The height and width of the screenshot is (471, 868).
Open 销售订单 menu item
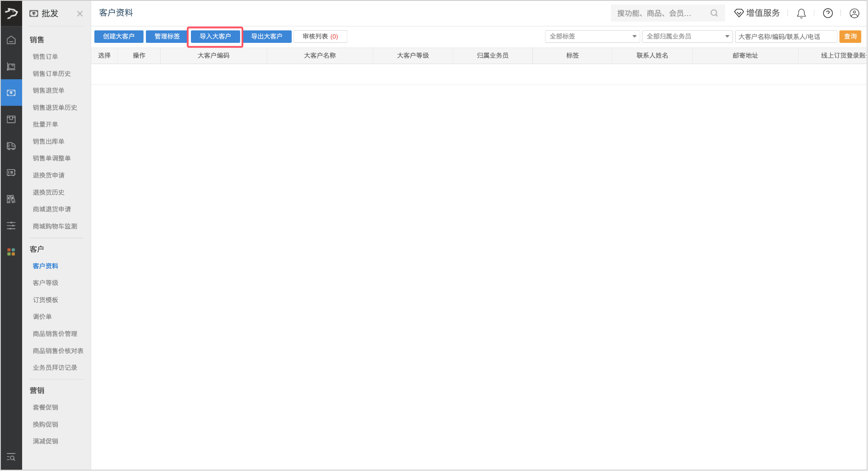(45, 57)
